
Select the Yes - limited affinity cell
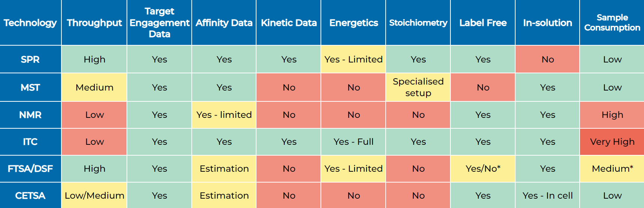coord(224,115)
